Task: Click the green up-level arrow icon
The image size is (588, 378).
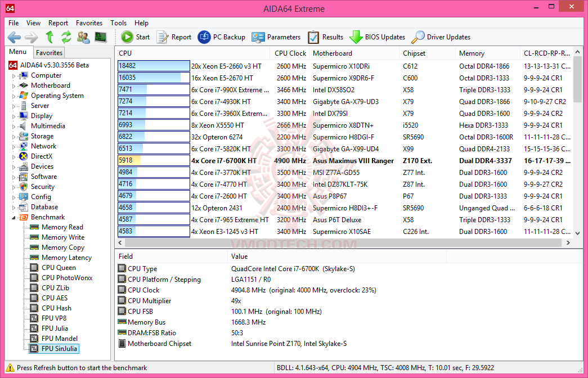Action: (50, 37)
